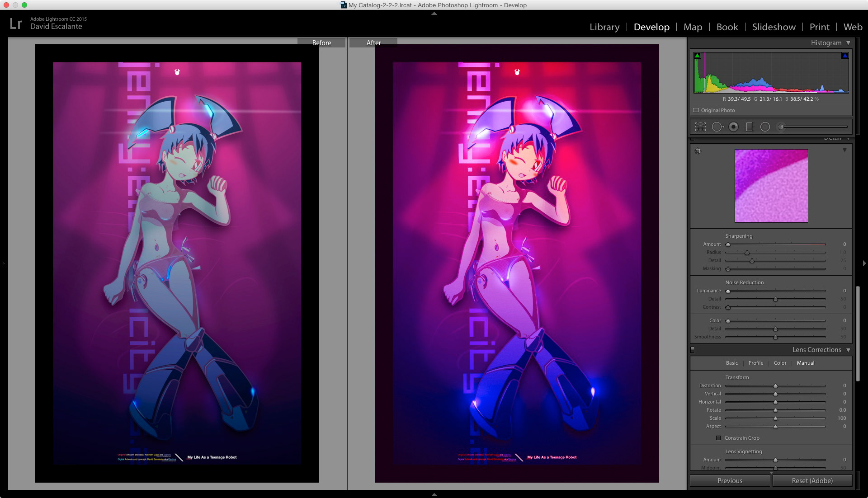Open the Map module
The image size is (868, 498).
[x=693, y=27]
